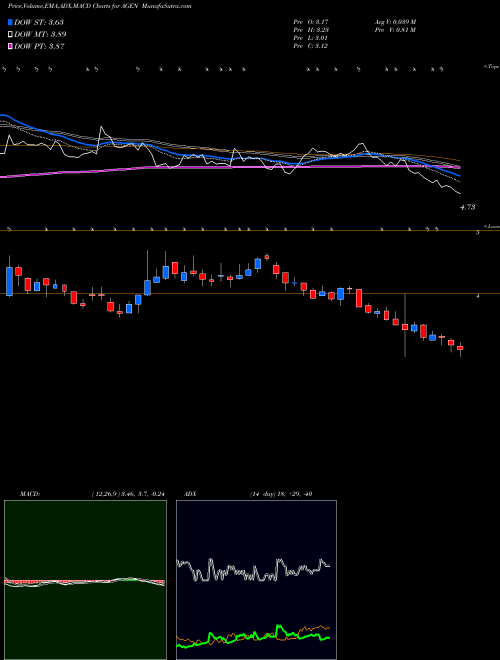Click the 'Pre C: 3.12' value
Screen dimensions: 500x660
pyautogui.click(x=311, y=46)
